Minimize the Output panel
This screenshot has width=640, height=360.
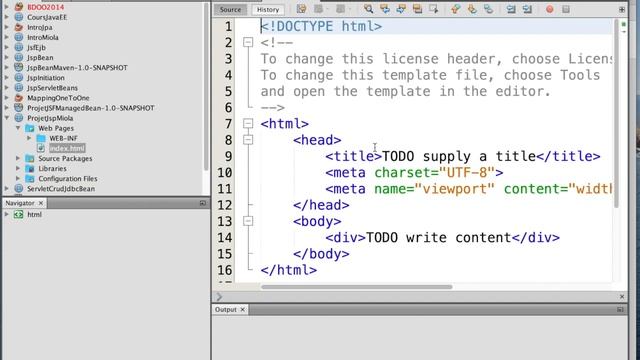(620, 309)
